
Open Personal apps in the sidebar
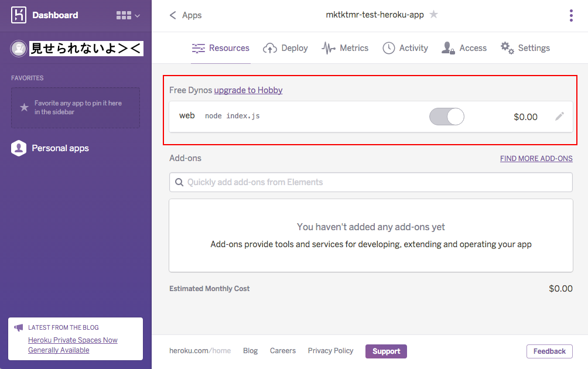[x=60, y=149]
